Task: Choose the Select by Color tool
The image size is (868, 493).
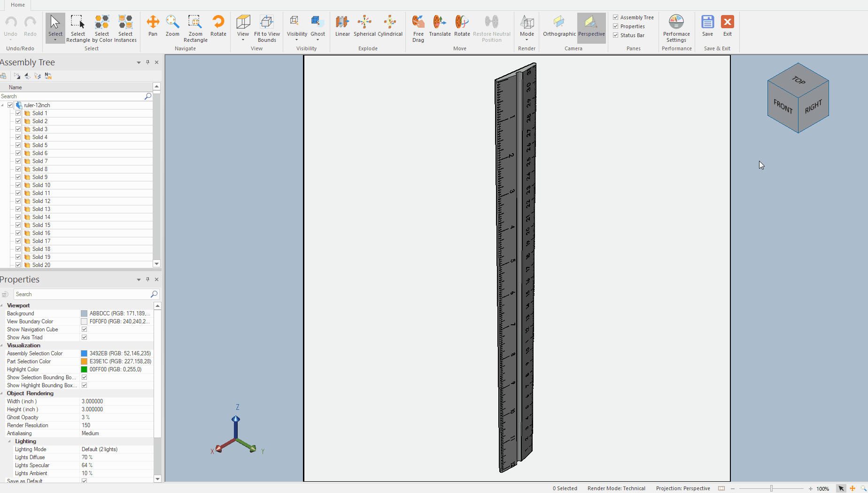Action: 102,28
